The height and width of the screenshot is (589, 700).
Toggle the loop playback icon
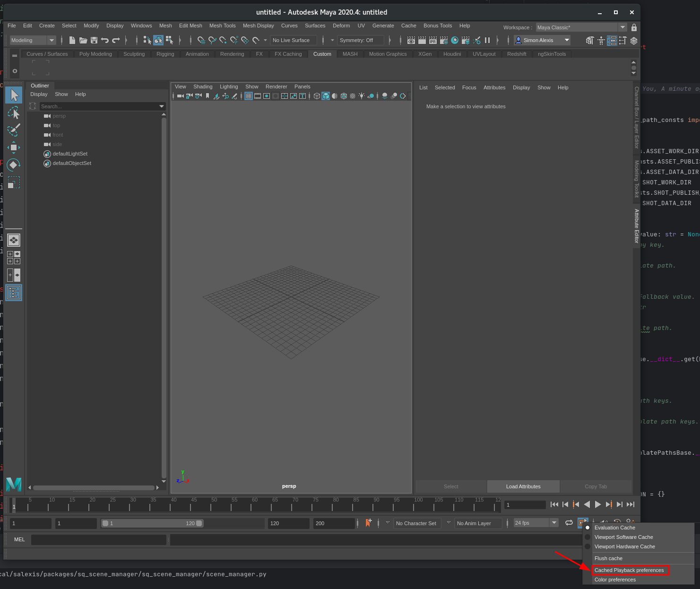click(x=569, y=523)
